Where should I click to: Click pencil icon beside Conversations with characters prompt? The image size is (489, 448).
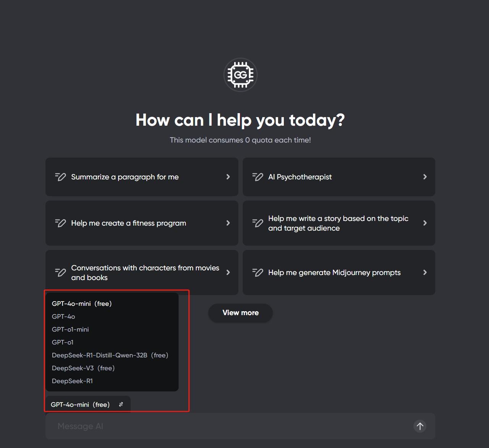(60, 273)
